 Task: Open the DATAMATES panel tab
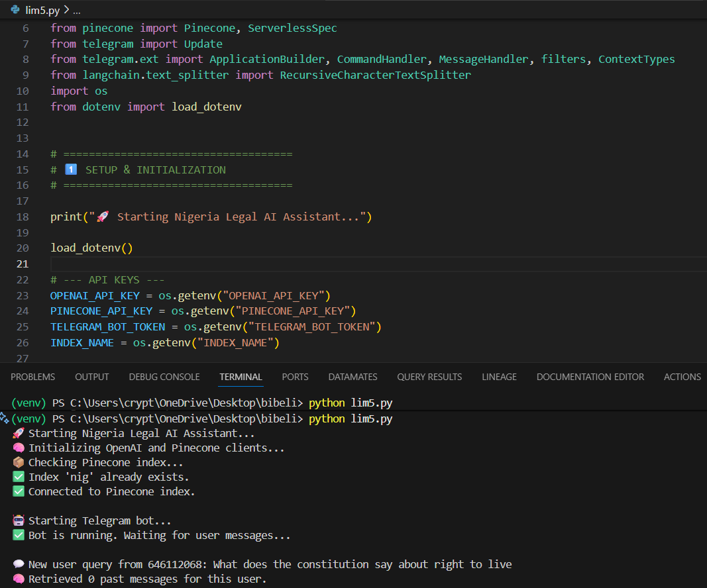(353, 377)
